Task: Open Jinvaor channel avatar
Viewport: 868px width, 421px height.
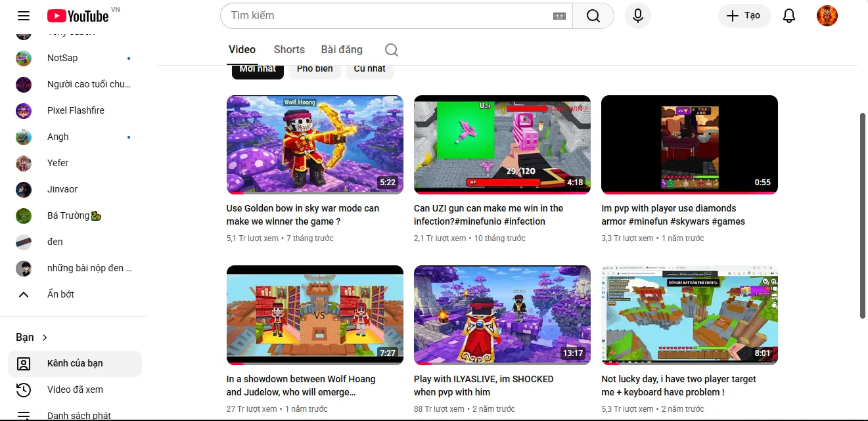Action: 24,189
